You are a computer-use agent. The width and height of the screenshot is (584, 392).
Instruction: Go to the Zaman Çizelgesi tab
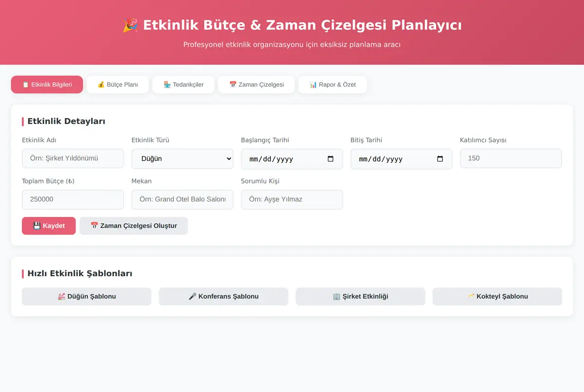(x=256, y=85)
